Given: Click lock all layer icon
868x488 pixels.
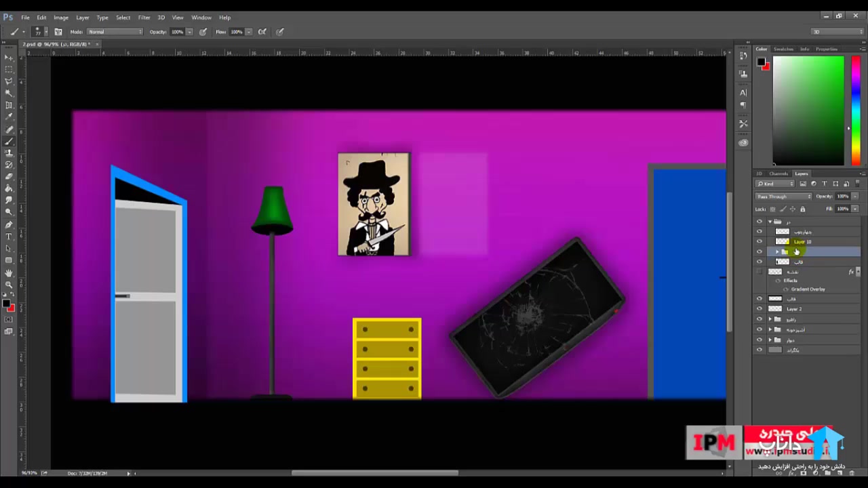Looking at the screenshot, I should [x=803, y=209].
